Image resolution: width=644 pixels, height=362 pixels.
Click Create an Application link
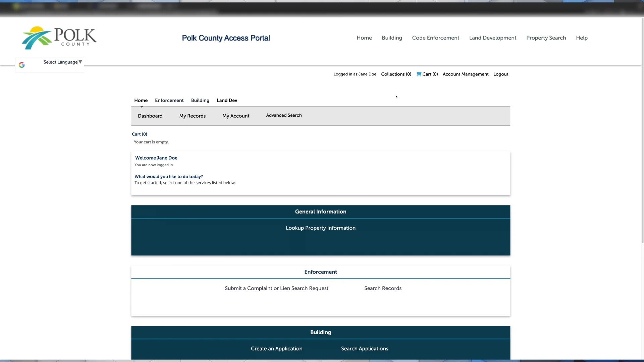pyautogui.click(x=276, y=349)
